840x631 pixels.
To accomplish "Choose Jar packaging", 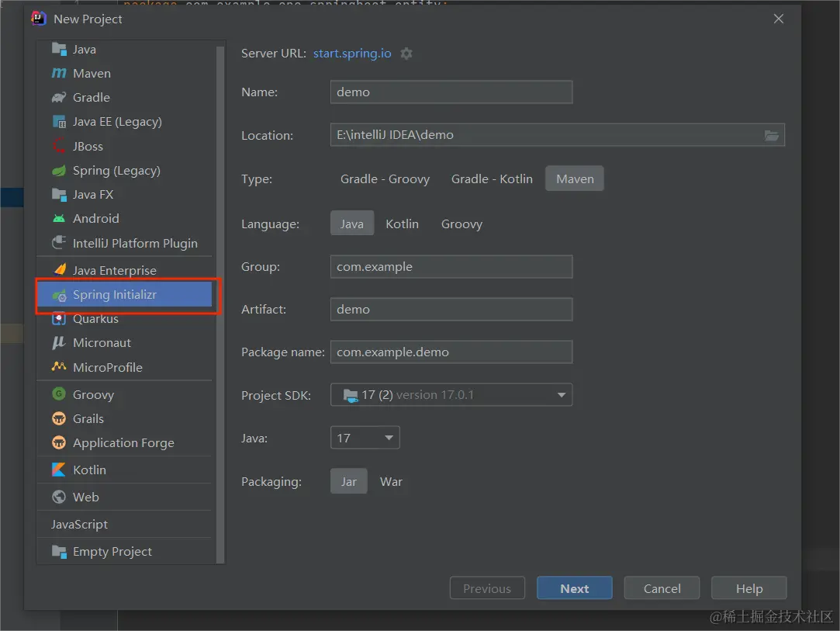I will [349, 481].
